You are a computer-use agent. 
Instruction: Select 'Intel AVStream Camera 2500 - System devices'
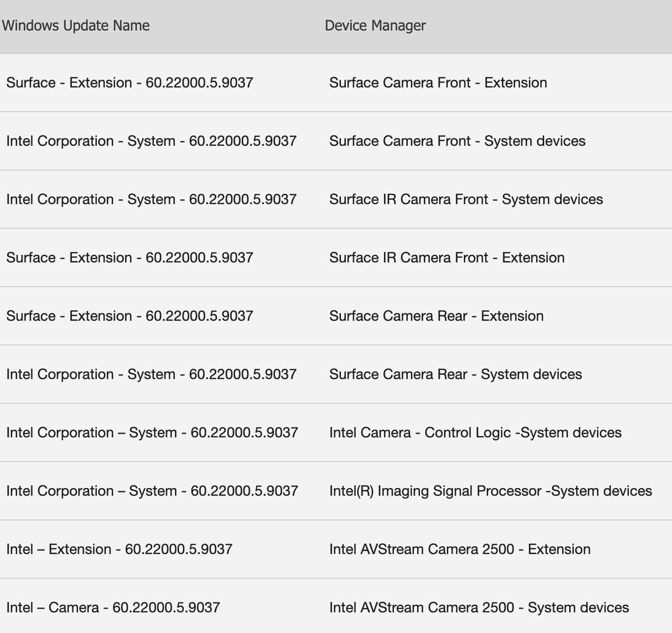pyautogui.click(x=479, y=607)
